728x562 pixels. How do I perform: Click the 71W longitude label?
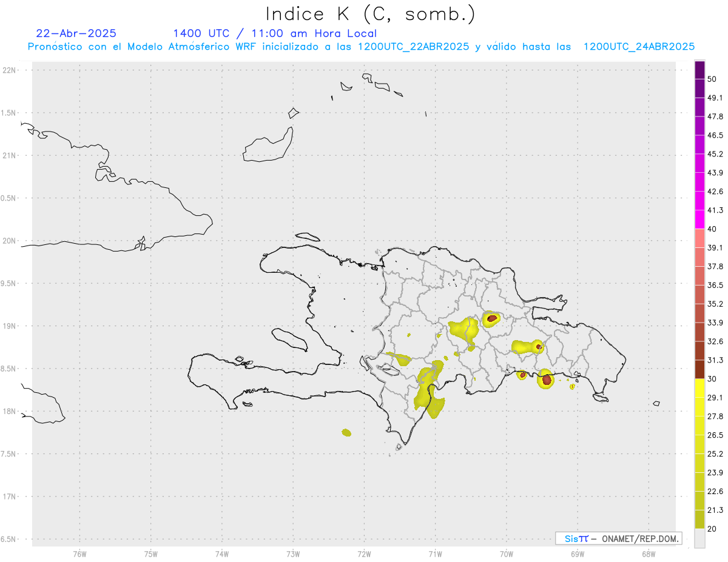pos(435,554)
